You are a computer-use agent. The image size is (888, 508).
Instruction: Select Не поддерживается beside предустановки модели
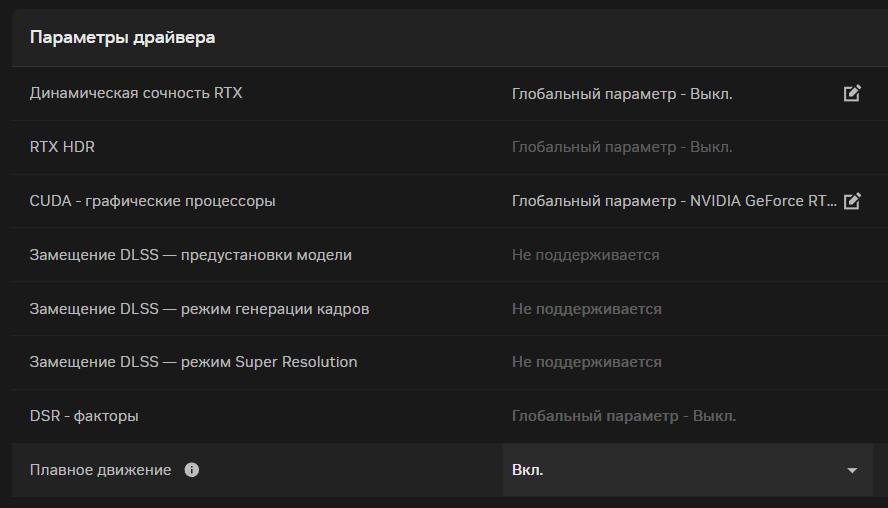586,255
